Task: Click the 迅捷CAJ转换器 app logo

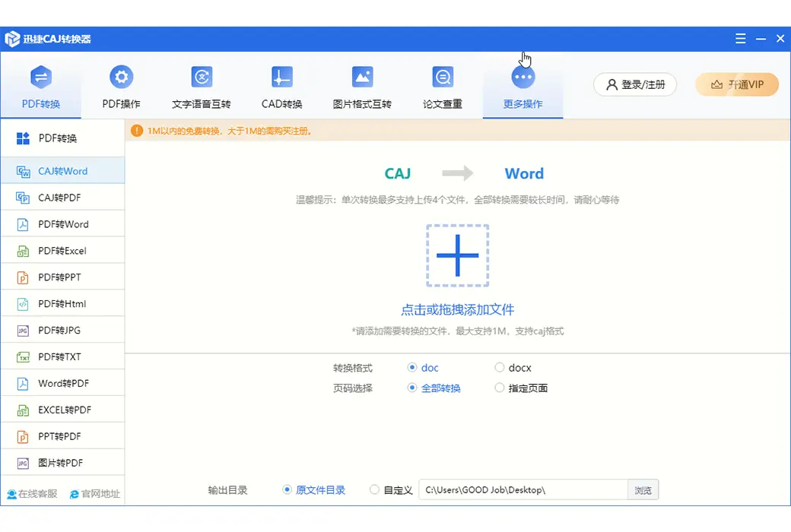Action: click(x=12, y=39)
